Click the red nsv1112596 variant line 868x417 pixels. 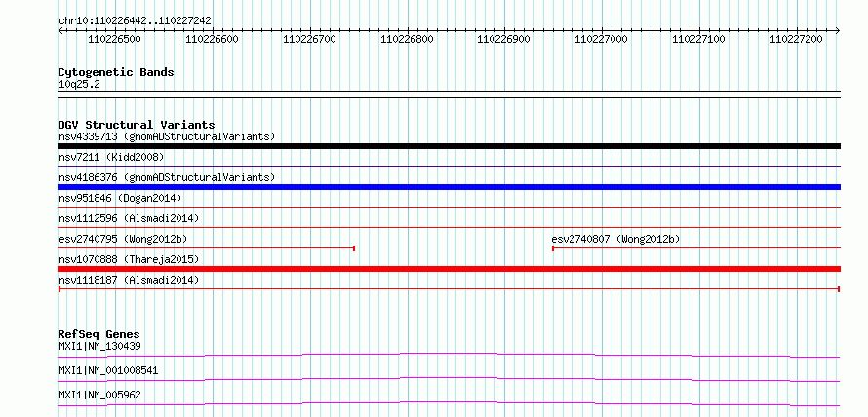[x=449, y=227]
